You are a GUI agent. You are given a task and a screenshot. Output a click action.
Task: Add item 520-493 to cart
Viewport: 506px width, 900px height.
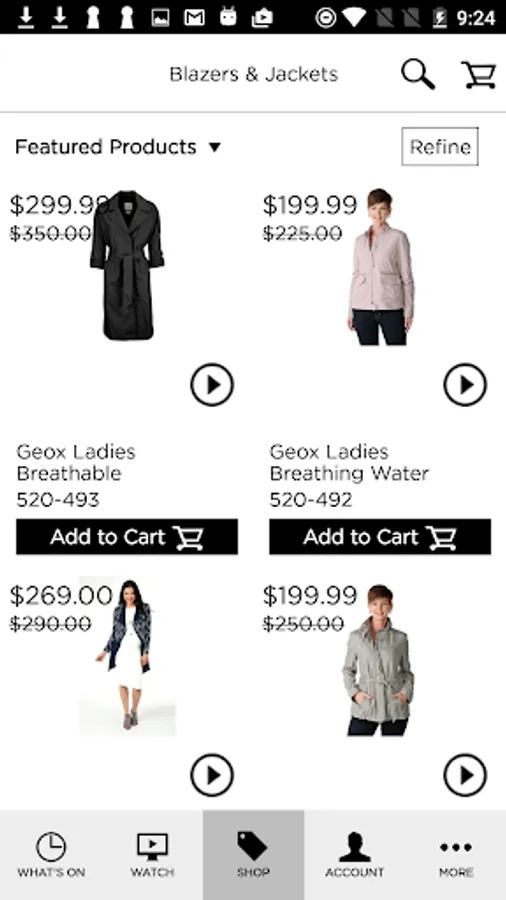pos(127,537)
